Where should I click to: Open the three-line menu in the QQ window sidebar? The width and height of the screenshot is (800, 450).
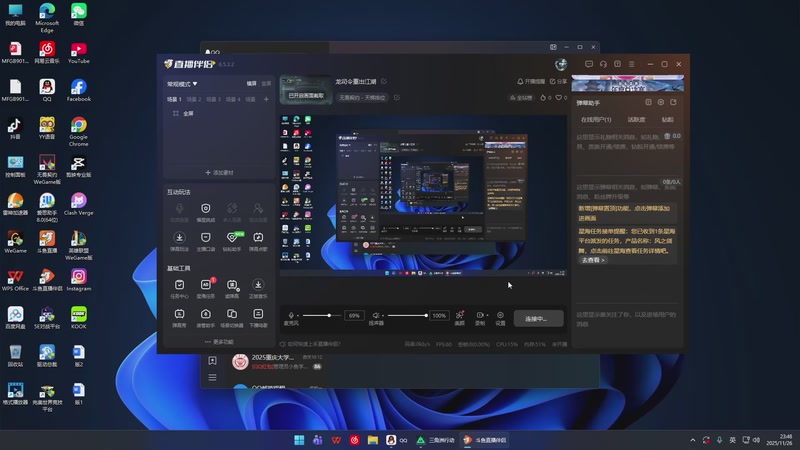212,378
